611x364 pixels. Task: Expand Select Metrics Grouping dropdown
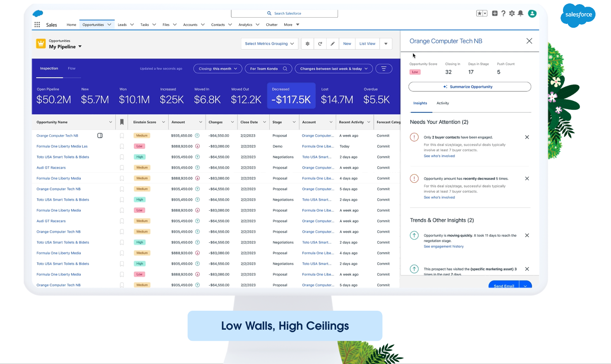(x=269, y=44)
